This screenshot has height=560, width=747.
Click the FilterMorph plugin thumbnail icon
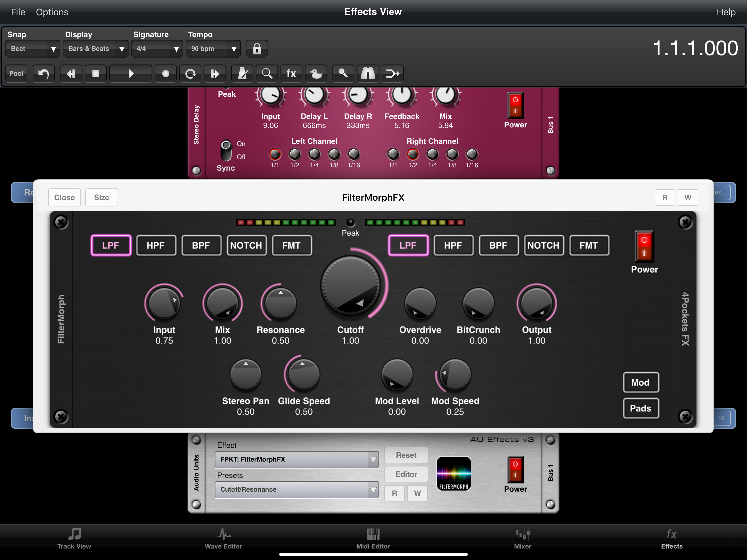point(454,474)
